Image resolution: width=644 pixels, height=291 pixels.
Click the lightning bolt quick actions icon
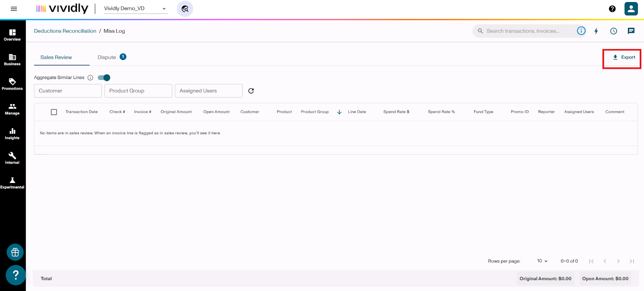[x=596, y=31]
